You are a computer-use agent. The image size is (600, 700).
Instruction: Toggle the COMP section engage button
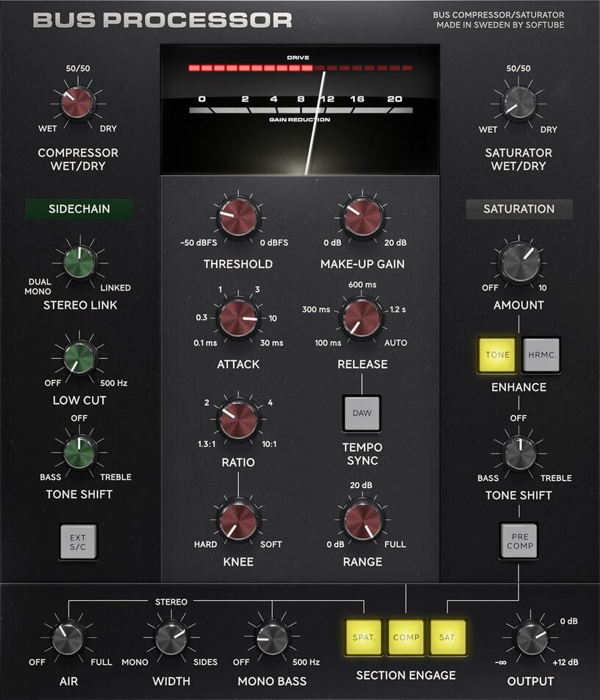pos(405,637)
